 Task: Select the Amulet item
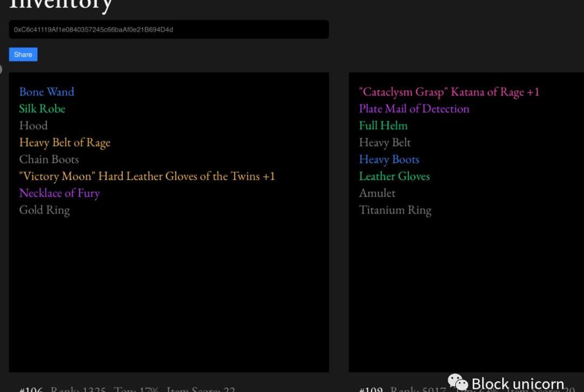(377, 193)
